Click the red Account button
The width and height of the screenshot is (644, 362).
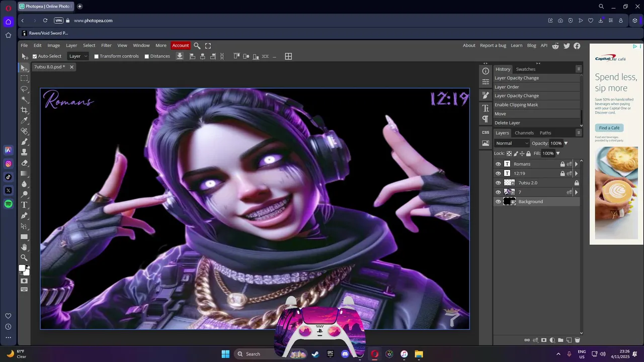181,45
